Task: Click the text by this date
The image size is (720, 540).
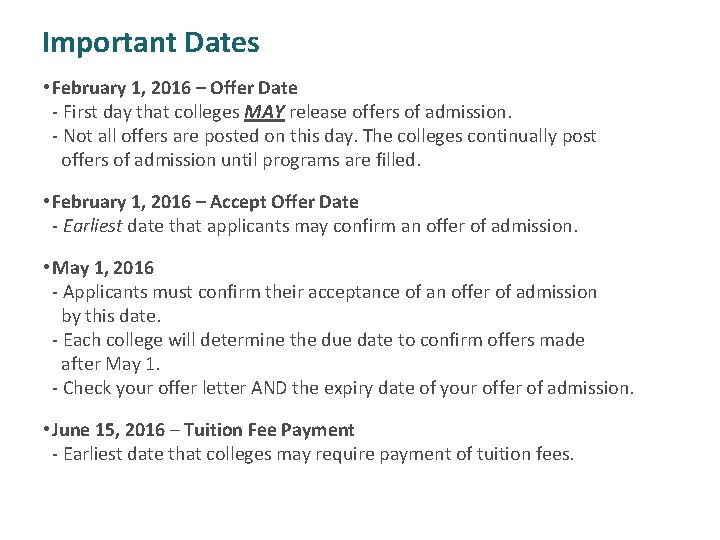Action: coord(111,316)
